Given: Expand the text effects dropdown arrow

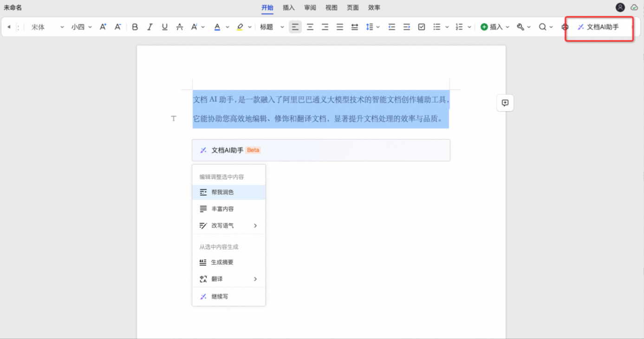Looking at the screenshot, I should click(203, 27).
